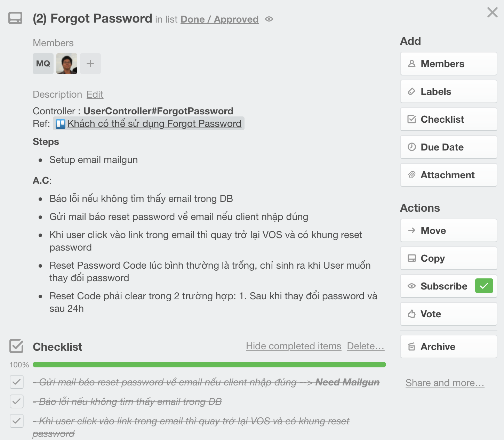This screenshot has height=440, width=504.
Task: Open the Members button under Add
Action: pyautogui.click(x=448, y=64)
